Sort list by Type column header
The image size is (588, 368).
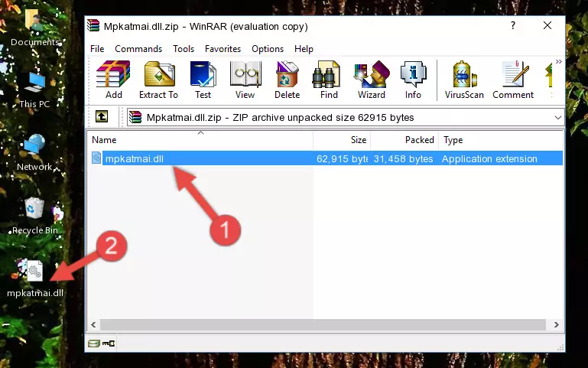point(500,140)
